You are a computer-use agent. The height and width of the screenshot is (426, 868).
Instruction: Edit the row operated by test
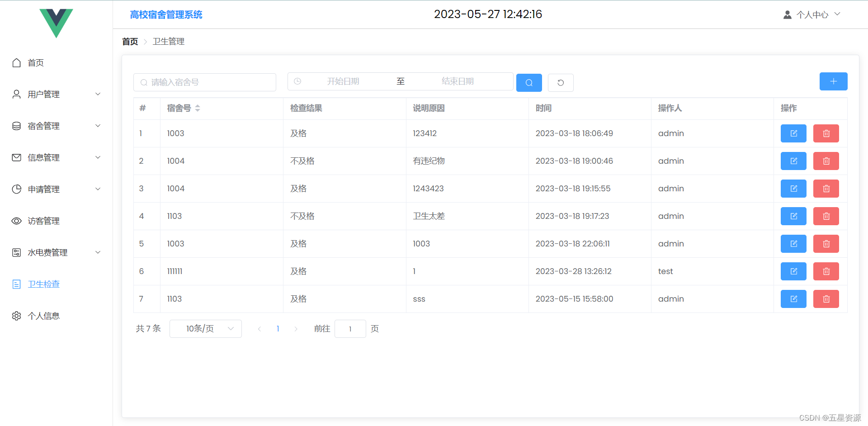click(x=793, y=271)
